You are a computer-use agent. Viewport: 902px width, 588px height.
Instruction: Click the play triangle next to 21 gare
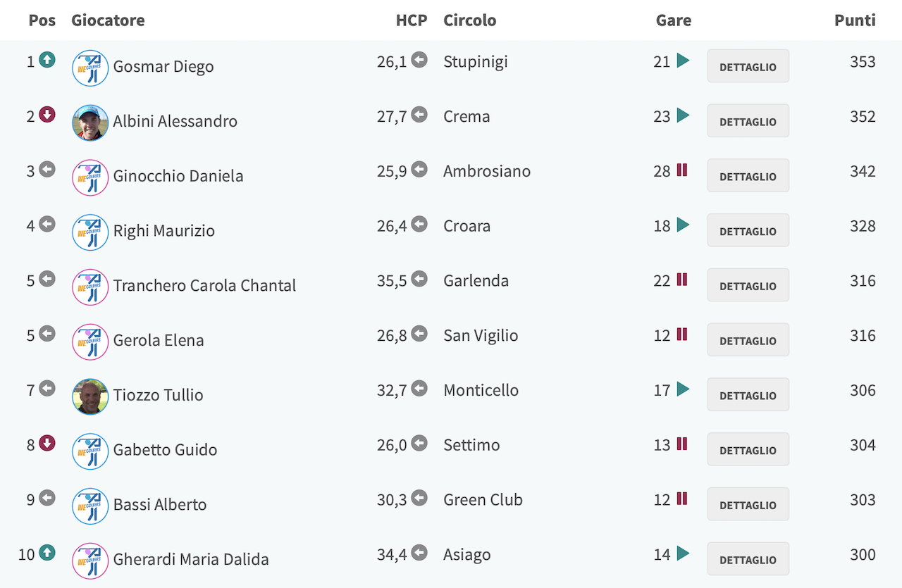pyautogui.click(x=683, y=61)
